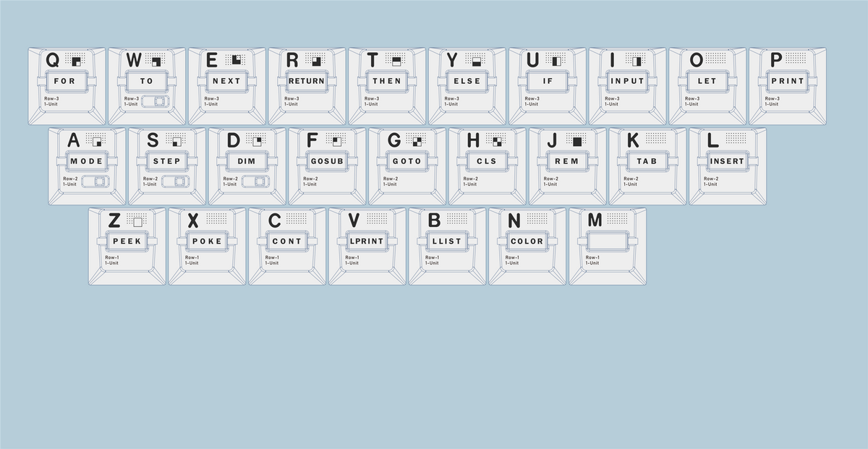Click the dot matrix grid on the L key
Viewport: 868px width, 449px height.
[x=735, y=138]
